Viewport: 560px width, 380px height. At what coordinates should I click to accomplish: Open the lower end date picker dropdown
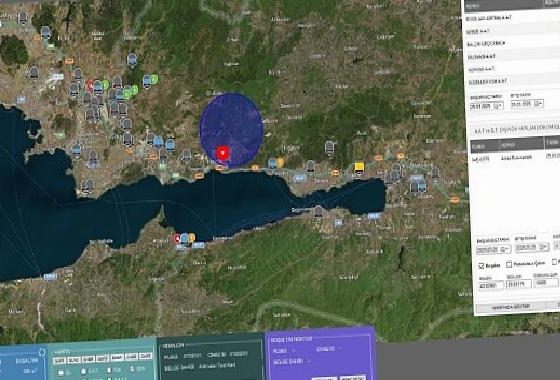(544, 247)
